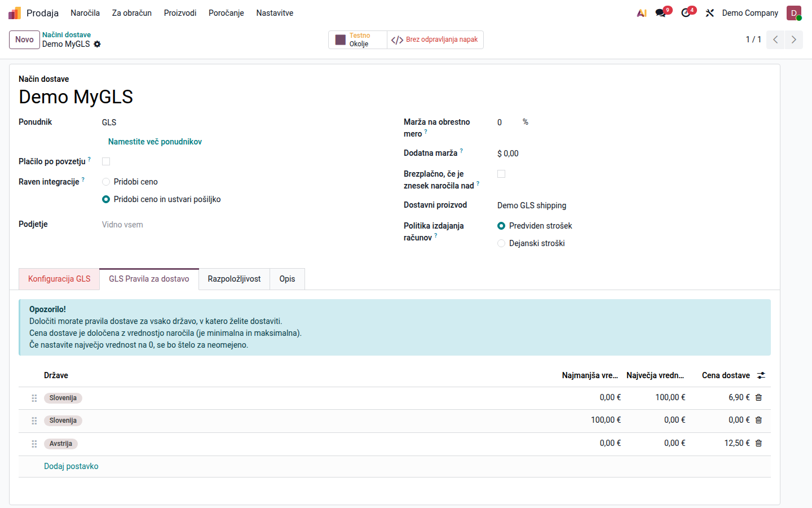Delete the Avstrija 12,50 € rule
Viewport: 812px width, 508px height.
pos(758,443)
